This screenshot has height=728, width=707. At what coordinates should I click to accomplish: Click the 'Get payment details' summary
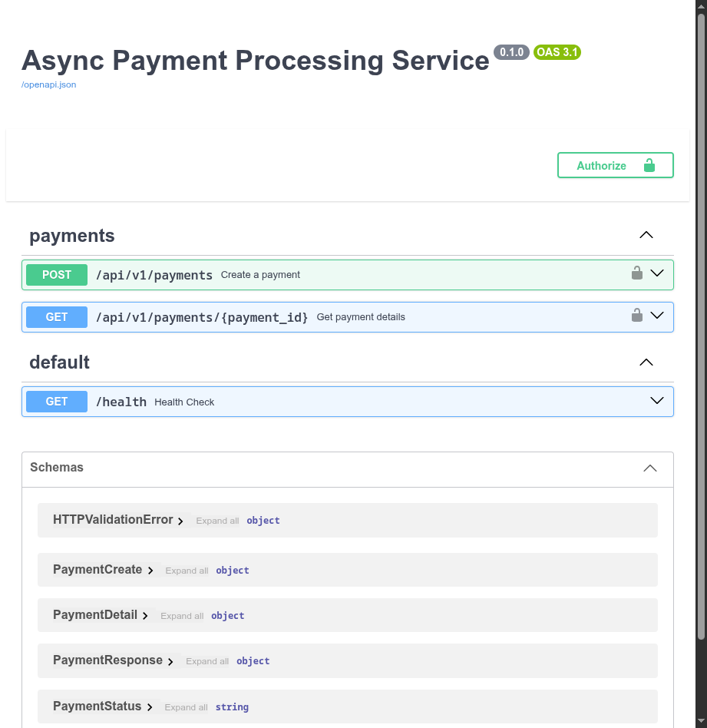coord(361,317)
